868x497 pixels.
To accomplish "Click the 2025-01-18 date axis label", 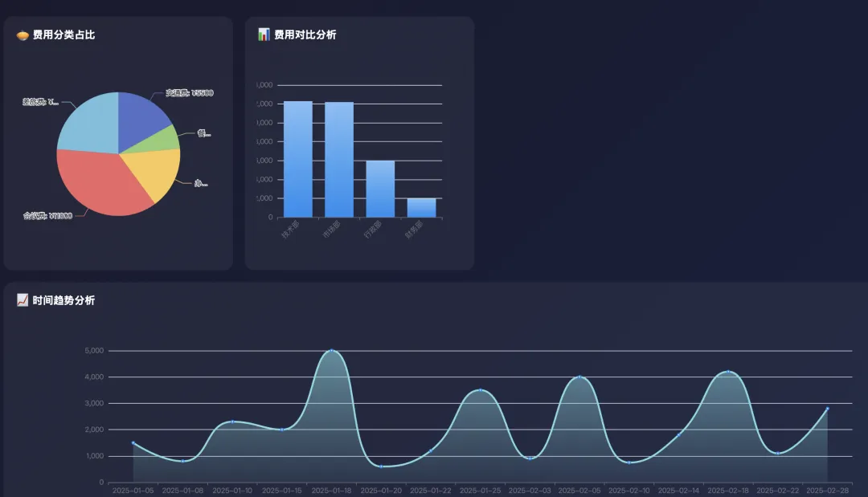I will coord(332,491).
